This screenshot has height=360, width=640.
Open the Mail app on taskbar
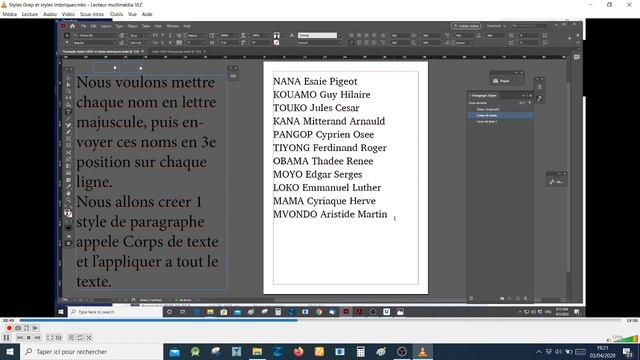(x=175, y=351)
